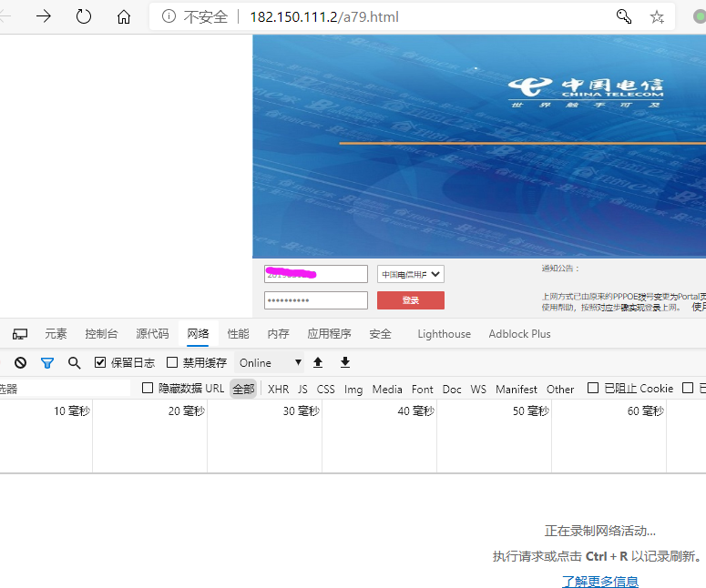The image size is (706, 588).
Task: Click the 通知公告 notice heading
Action: tap(560, 269)
